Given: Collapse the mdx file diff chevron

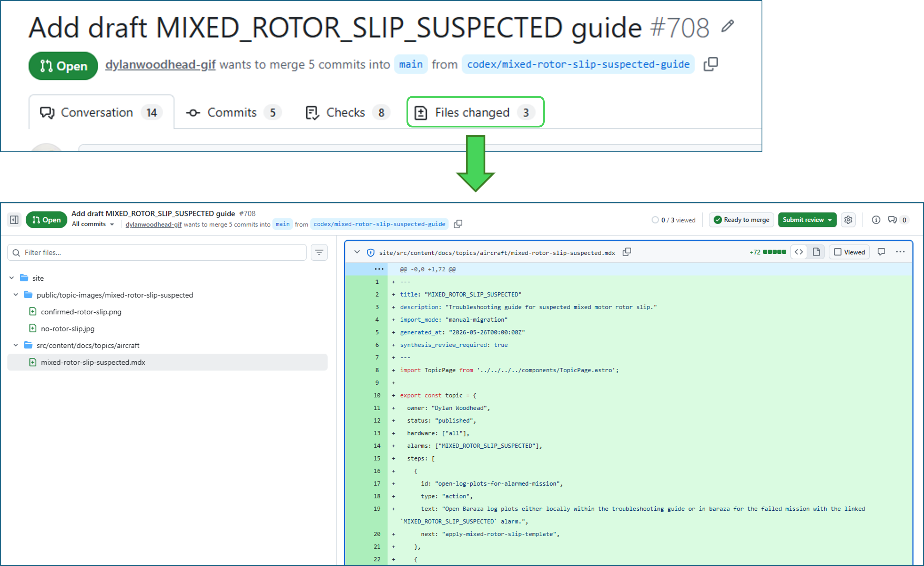Looking at the screenshot, I should 357,252.
